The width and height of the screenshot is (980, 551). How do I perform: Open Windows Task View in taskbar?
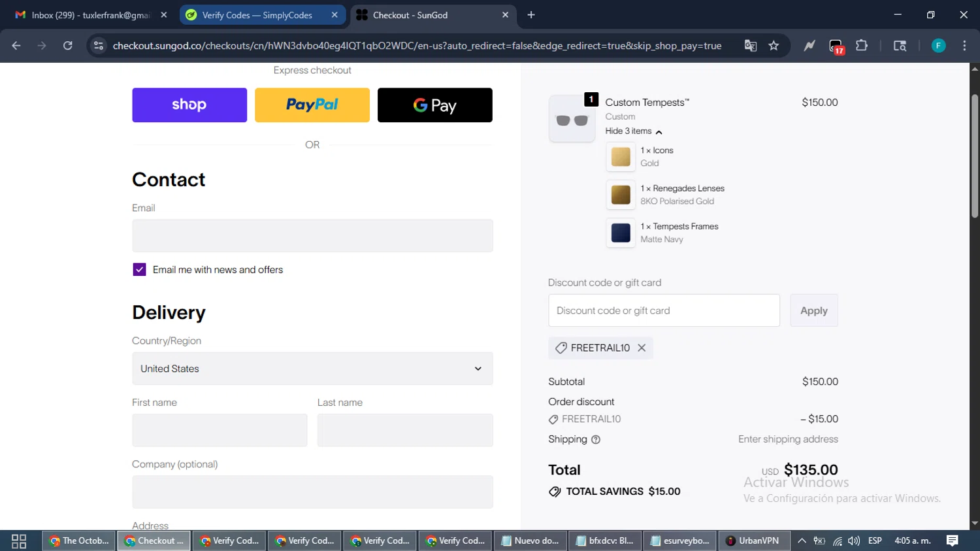pyautogui.click(x=19, y=541)
